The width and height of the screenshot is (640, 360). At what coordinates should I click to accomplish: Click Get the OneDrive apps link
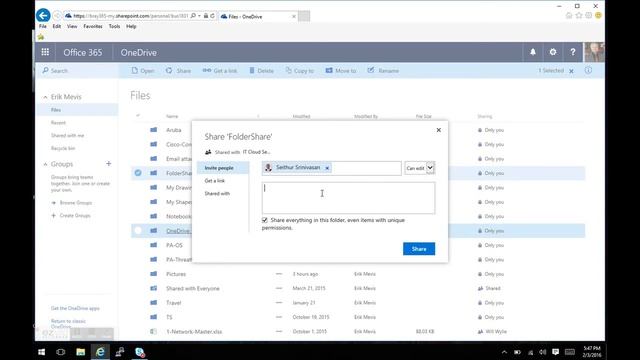[75, 308]
